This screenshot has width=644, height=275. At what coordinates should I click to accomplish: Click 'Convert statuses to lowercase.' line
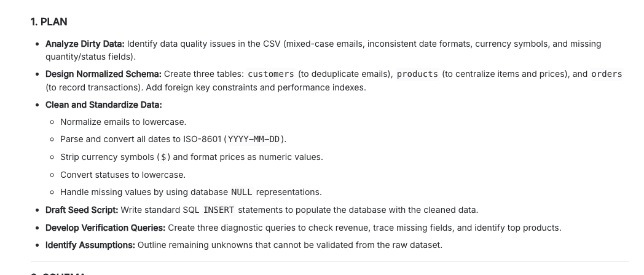pos(123,175)
